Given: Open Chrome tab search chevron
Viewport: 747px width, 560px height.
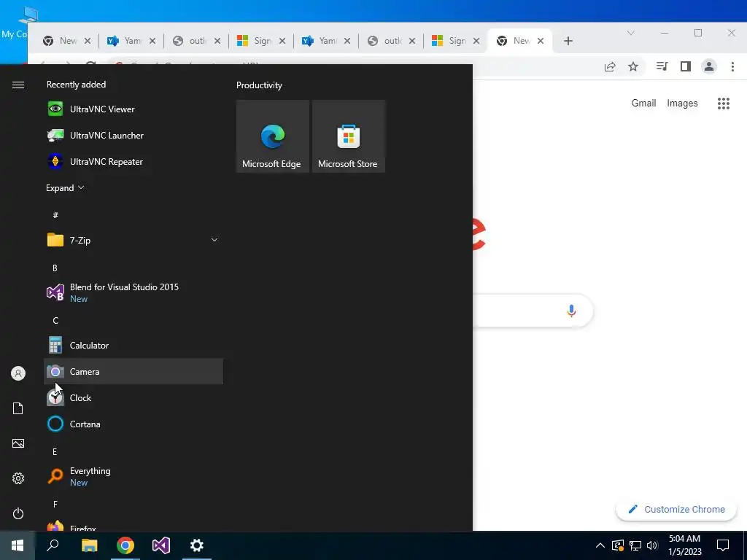Looking at the screenshot, I should pyautogui.click(x=631, y=33).
